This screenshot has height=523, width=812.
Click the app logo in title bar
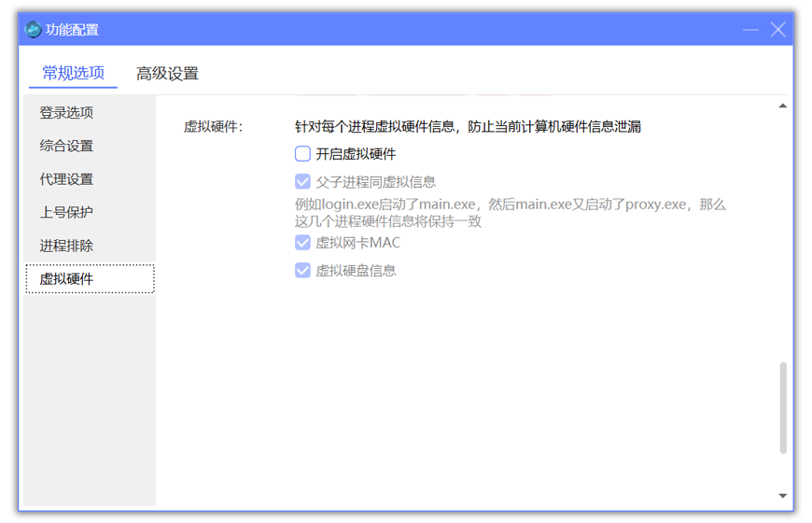33,30
